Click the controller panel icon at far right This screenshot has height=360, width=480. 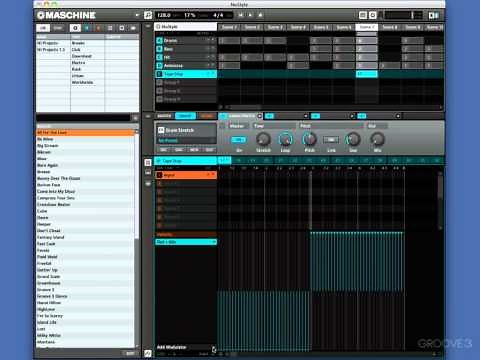[x=433, y=15]
